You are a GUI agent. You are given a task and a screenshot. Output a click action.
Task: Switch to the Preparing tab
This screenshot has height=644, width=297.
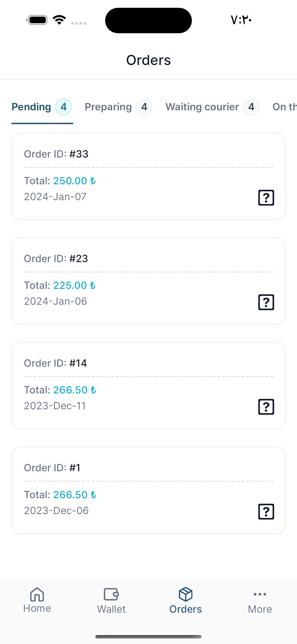(x=119, y=107)
